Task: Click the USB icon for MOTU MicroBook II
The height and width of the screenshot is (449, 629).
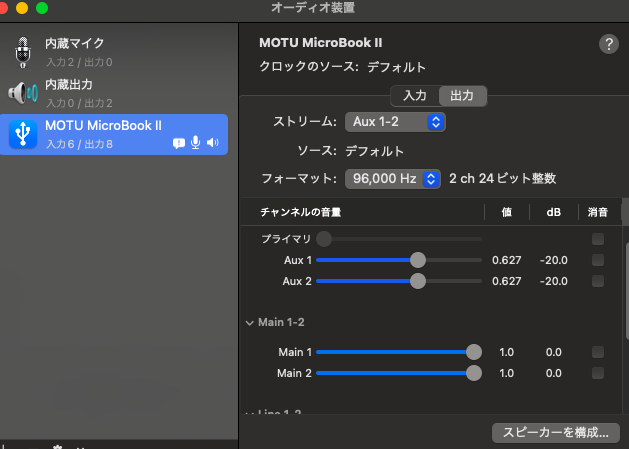Action: click(x=23, y=134)
